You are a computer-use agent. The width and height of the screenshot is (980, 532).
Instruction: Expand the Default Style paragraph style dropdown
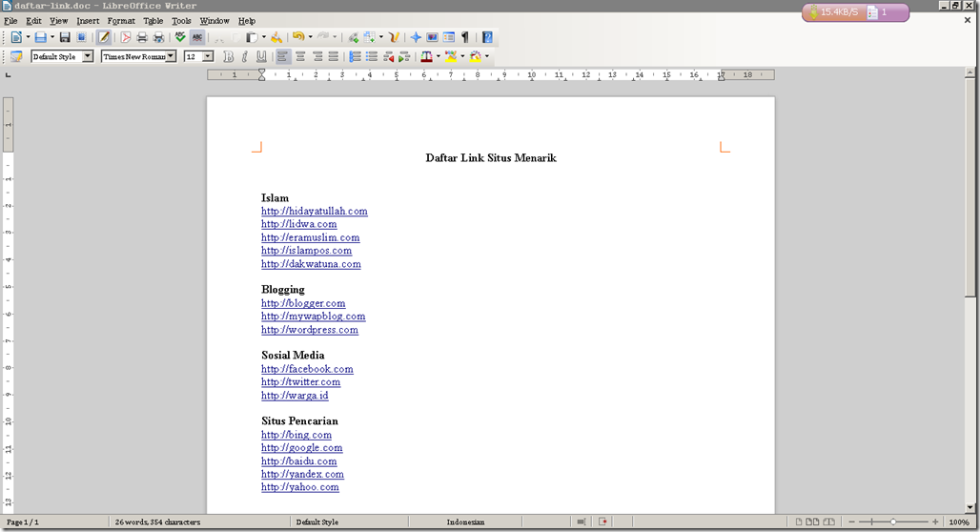(x=88, y=57)
